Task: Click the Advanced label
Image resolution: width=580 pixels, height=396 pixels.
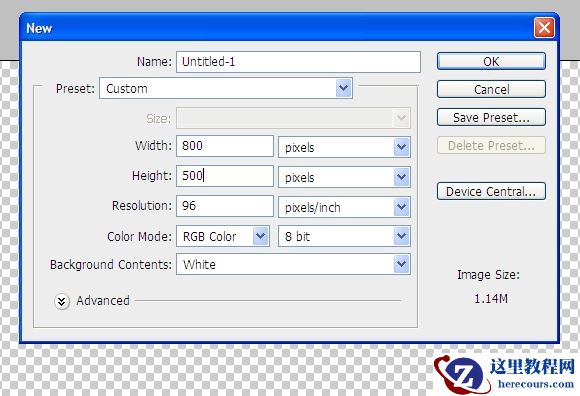Action: [103, 301]
